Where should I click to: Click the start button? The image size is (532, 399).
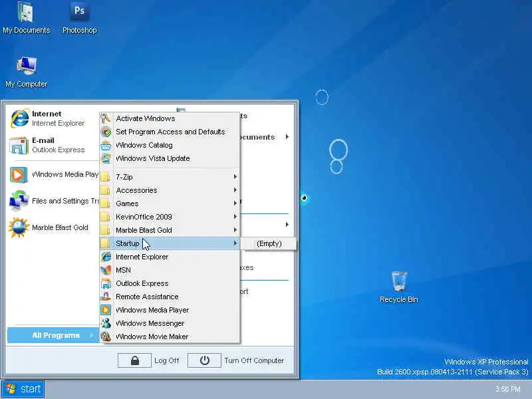tap(23, 389)
